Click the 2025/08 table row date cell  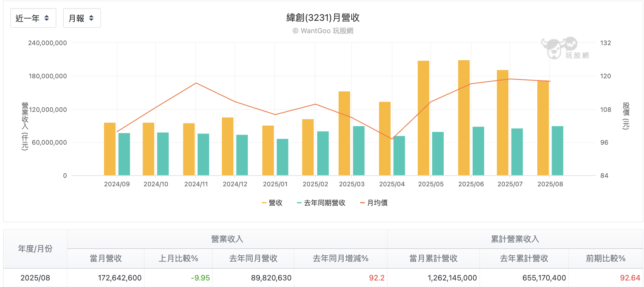pyautogui.click(x=35, y=278)
